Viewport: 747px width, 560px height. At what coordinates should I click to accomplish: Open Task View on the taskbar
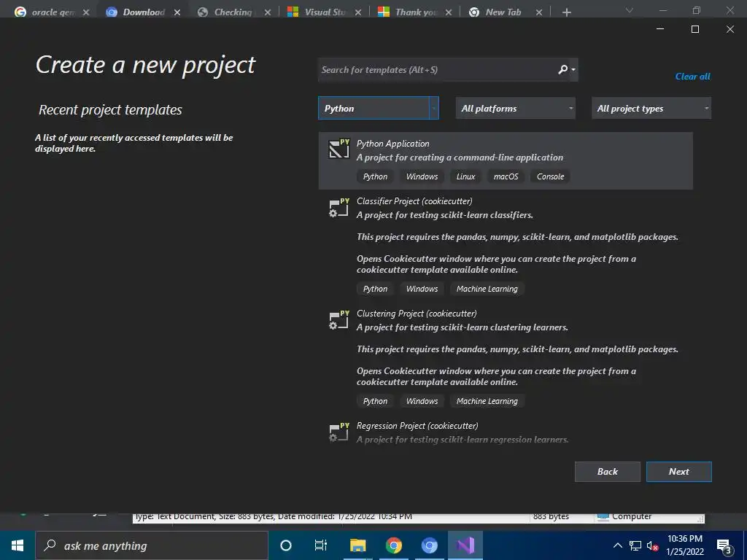[x=321, y=545]
